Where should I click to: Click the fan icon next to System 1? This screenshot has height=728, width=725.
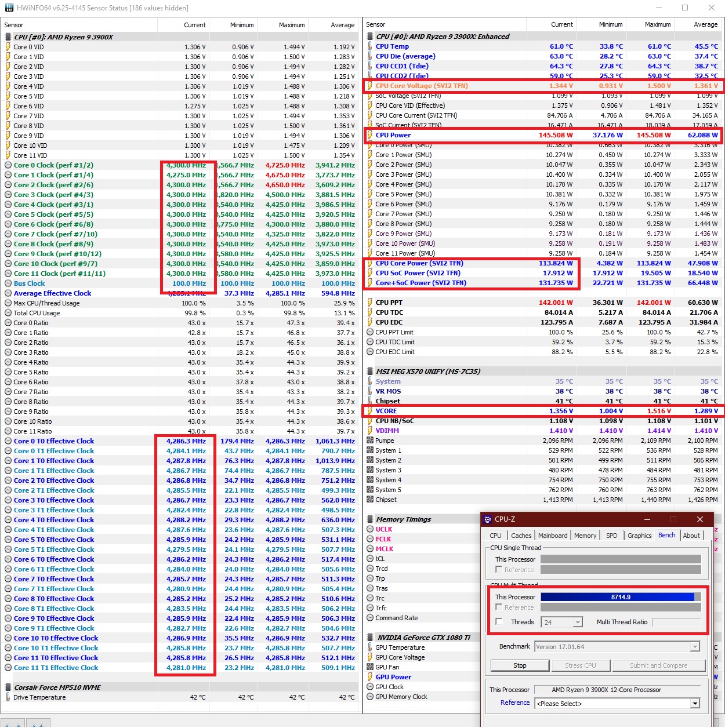tap(370, 450)
